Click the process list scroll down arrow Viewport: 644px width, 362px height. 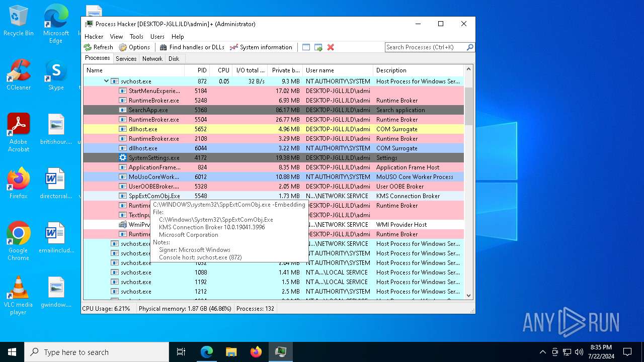[x=469, y=296]
